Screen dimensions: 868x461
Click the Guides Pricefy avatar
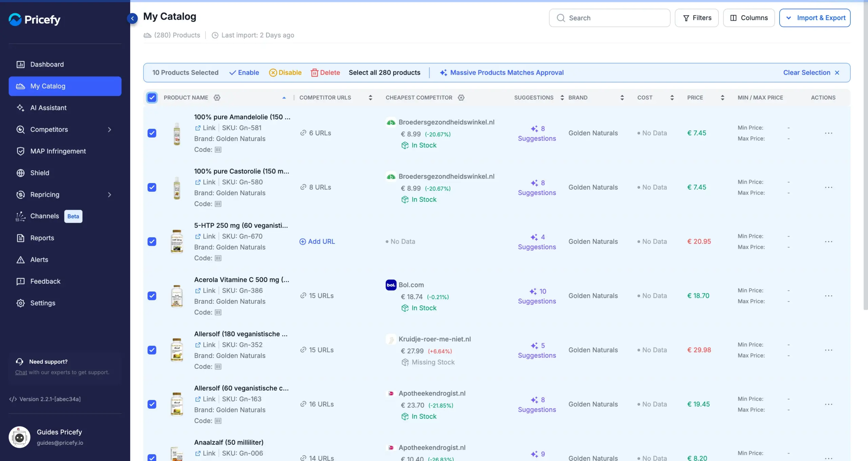point(19,437)
